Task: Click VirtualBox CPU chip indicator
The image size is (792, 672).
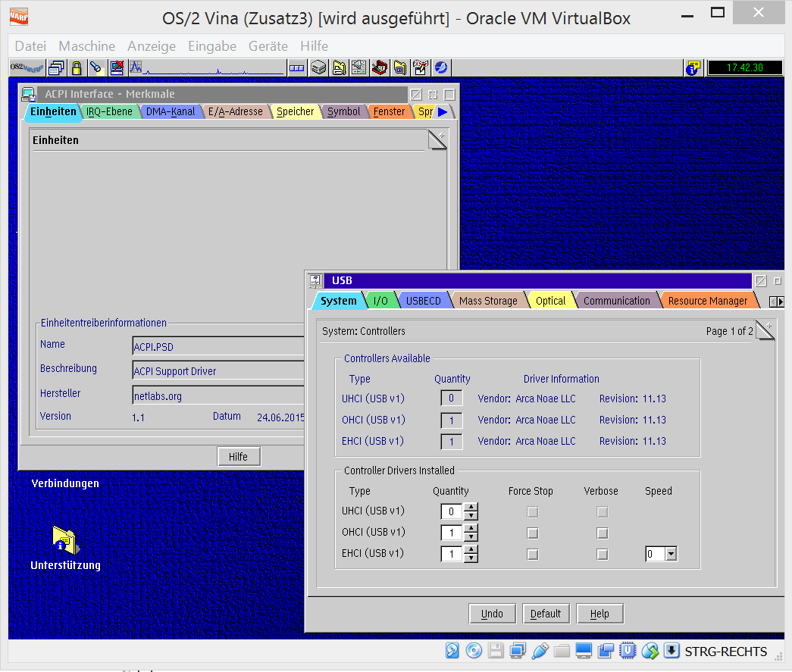Action: coord(628,651)
